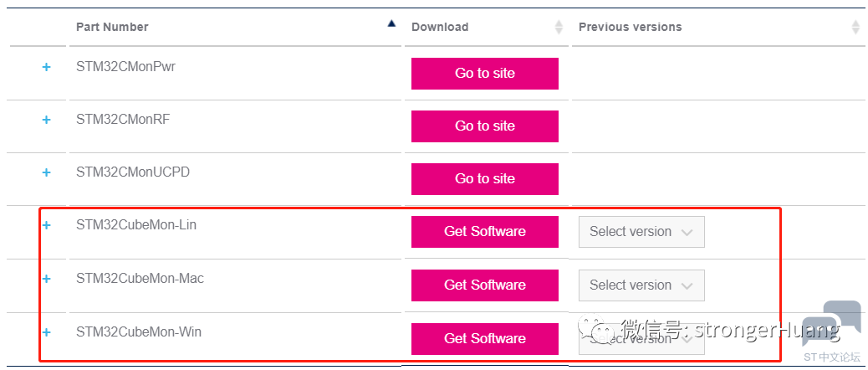Image resolution: width=868 pixels, height=370 pixels.
Task: Expand the STM32CubeMon-Win row plus icon
Action: pos(47,332)
